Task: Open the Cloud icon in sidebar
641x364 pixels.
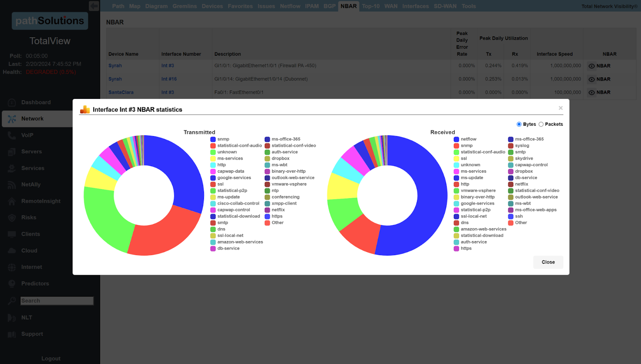Action: point(12,251)
